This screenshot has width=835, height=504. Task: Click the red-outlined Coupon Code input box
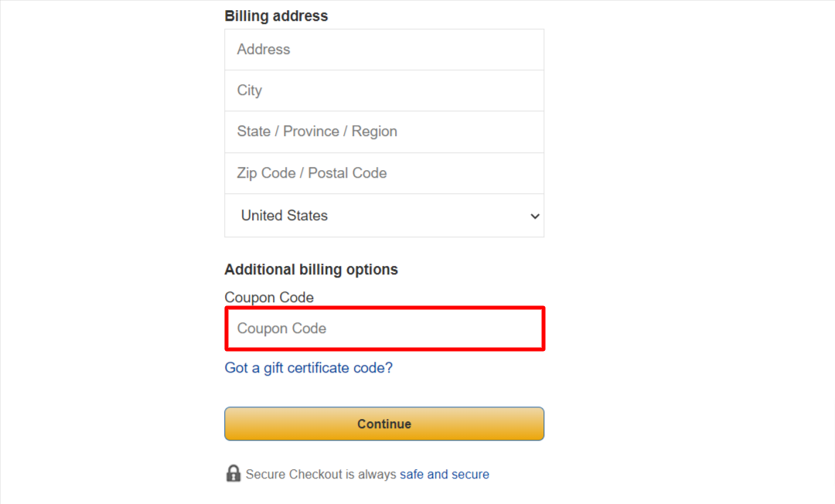tap(384, 329)
